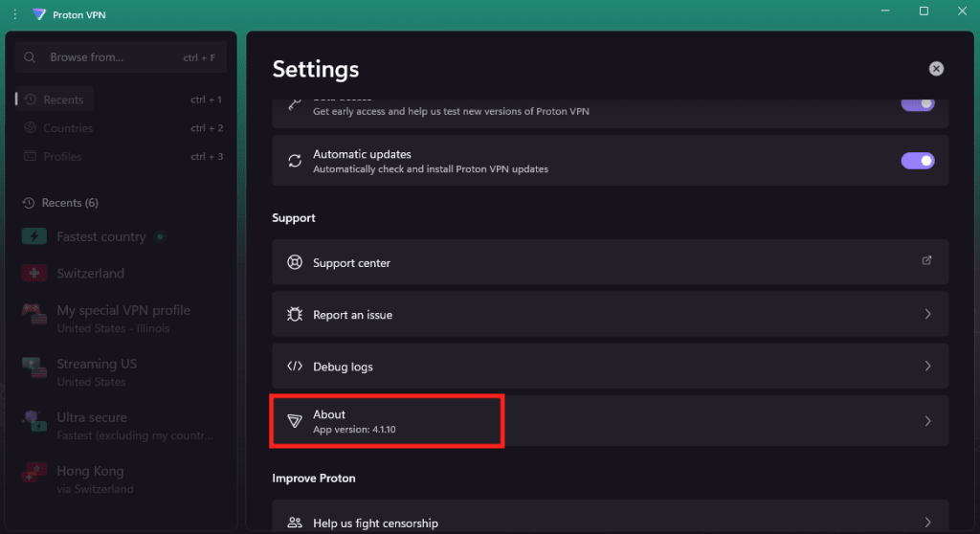Click My special VPN profile flag icon
Viewport: 980px width, 534px height.
[34, 314]
